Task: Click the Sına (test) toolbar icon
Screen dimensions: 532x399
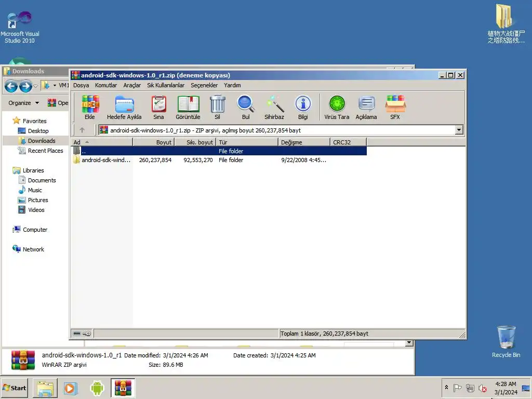Action: click(x=158, y=108)
